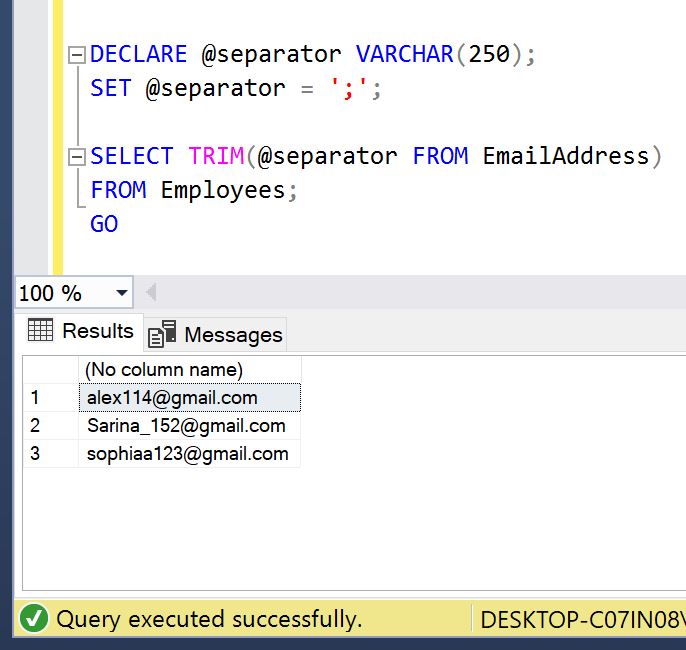This screenshot has width=686, height=650.
Task: Place cursor on the GO statement
Action: [x=104, y=224]
